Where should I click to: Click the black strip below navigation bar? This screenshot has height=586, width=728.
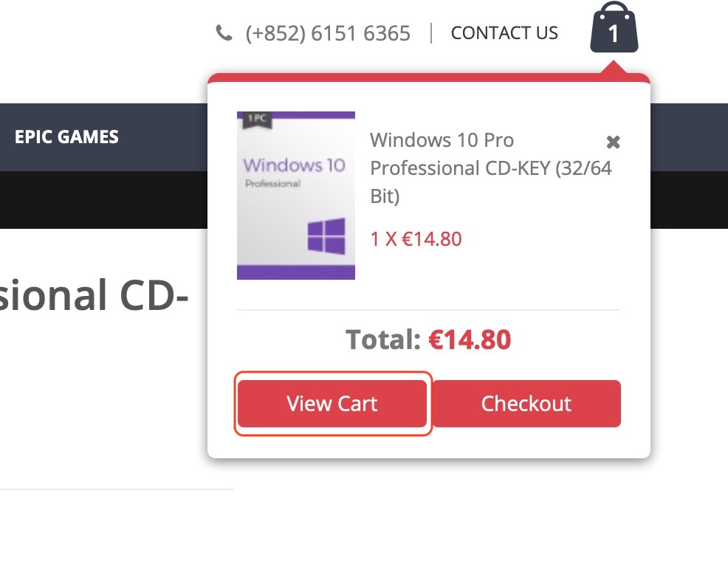click(103, 199)
